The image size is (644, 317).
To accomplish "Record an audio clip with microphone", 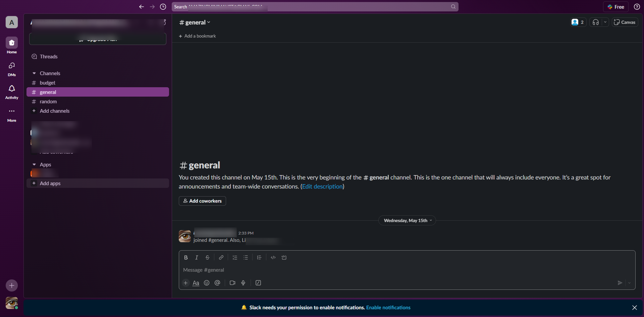I will coord(243,283).
